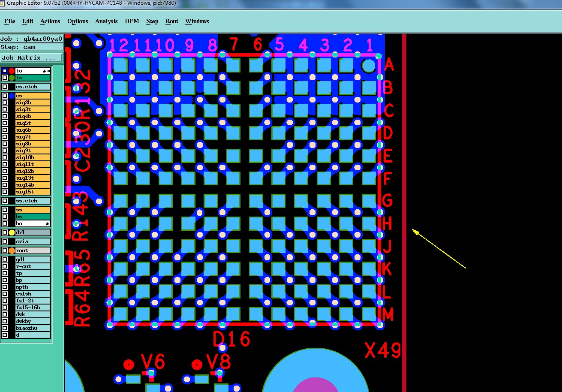Select layer 'sig3t' in the layer list
This screenshot has width=562, height=392.
point(33,109)
